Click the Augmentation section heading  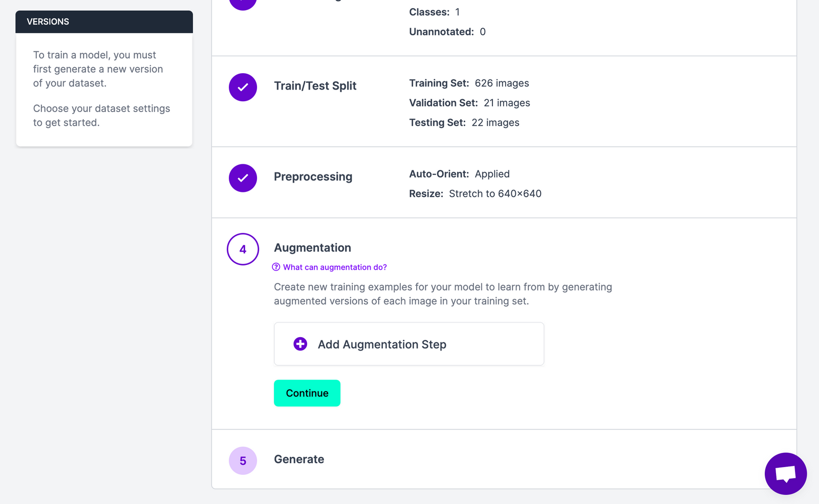click(312, 248)
